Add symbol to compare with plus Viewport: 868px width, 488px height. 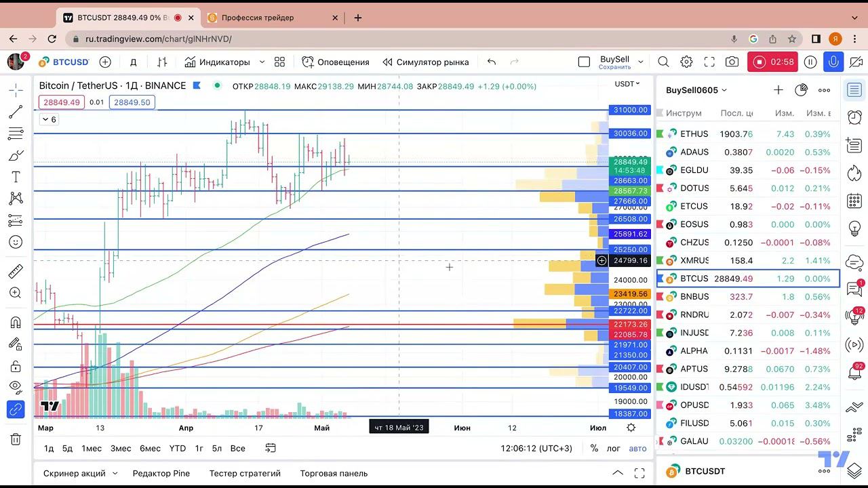coord(105,62)
